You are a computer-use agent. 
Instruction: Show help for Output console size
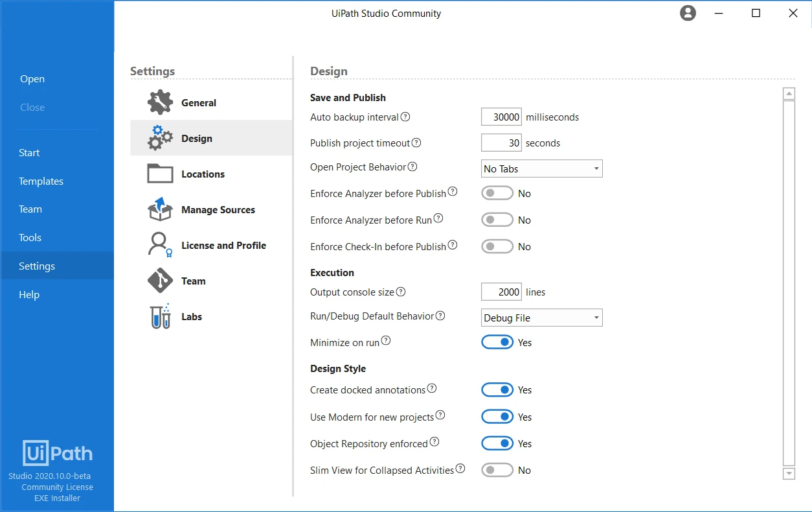coord(401,292)
